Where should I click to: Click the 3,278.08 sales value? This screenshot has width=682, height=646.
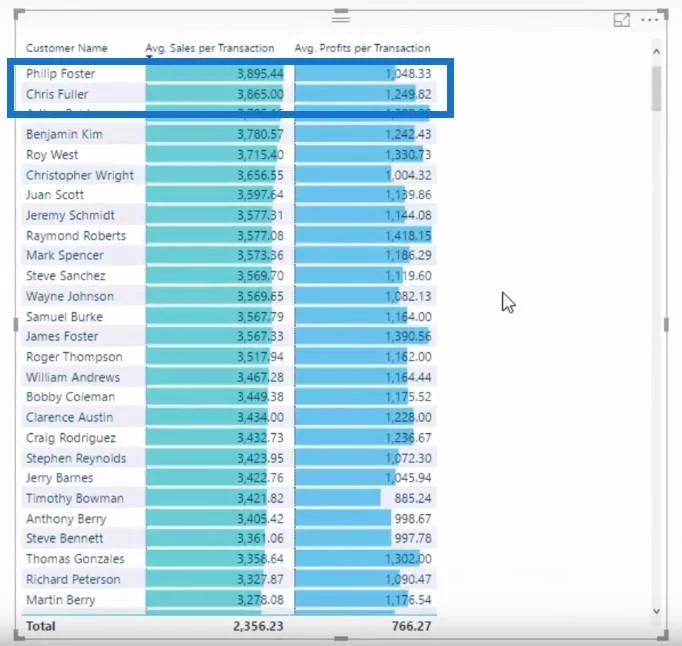[260, 599]
